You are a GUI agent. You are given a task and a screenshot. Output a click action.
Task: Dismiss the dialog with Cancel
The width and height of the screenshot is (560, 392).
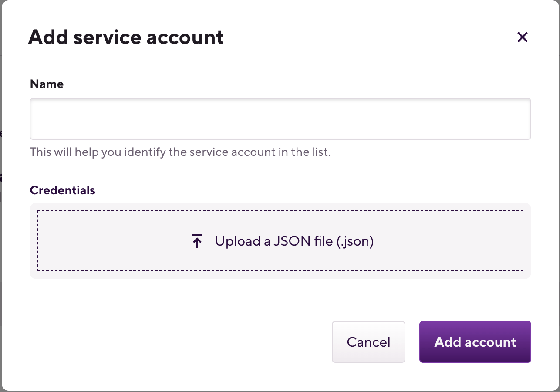click(368, 342)
